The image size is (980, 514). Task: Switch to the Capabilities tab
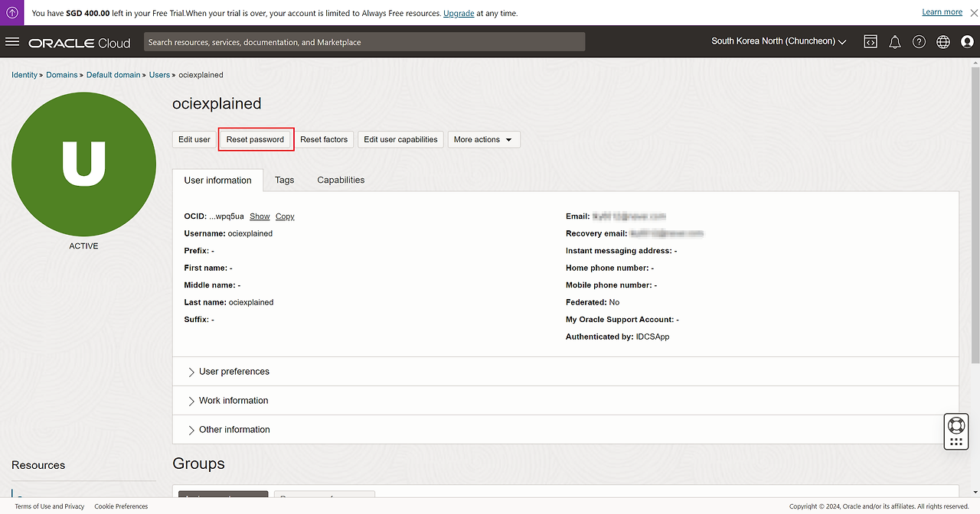tap(341, 181)
